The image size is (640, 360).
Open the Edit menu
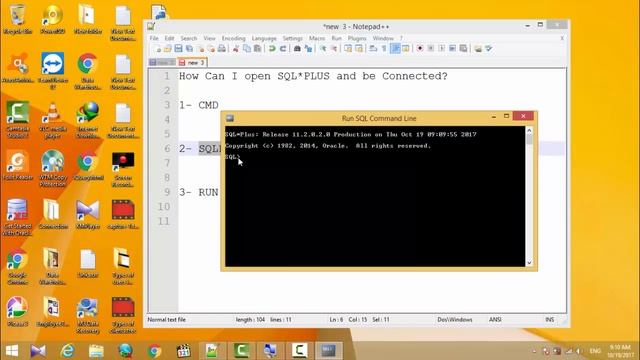169,38
